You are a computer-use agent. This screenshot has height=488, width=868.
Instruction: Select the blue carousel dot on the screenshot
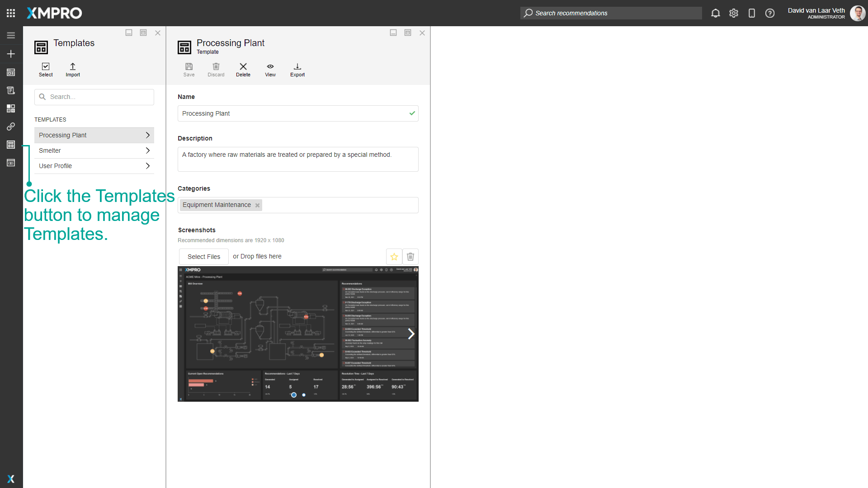294,395
